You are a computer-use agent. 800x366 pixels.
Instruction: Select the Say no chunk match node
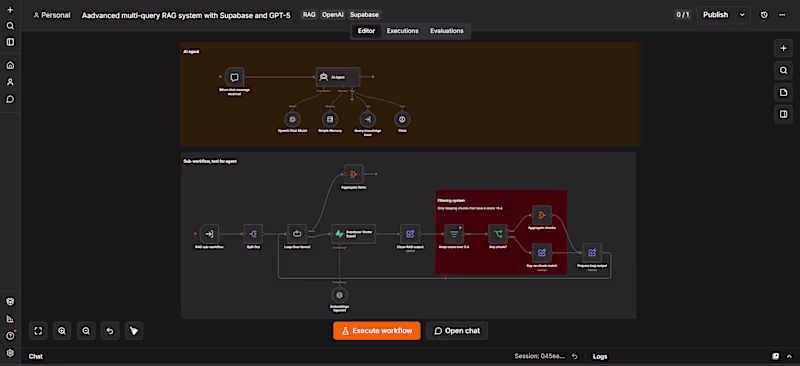pyautogui.click(x=542, y=253)
